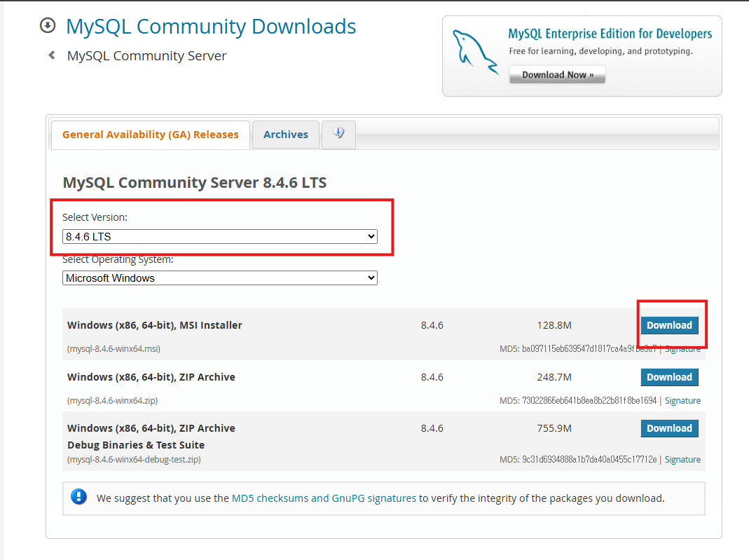Download the MSI Installer package
Viewport: 749px width, 560px height.
pyautogui.click(x=669, y=325)
